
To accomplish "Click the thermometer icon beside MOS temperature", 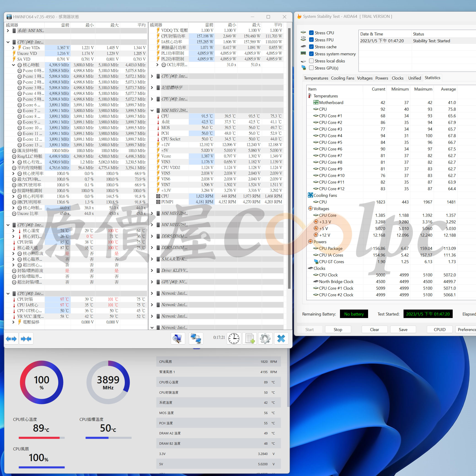I will [x=158, y=128].
